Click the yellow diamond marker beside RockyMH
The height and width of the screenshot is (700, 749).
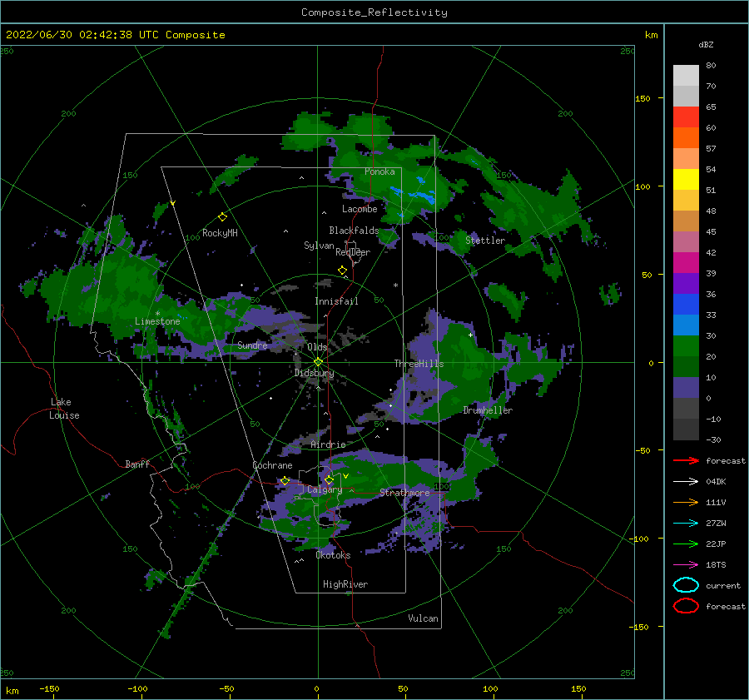(x=222, y=217)
